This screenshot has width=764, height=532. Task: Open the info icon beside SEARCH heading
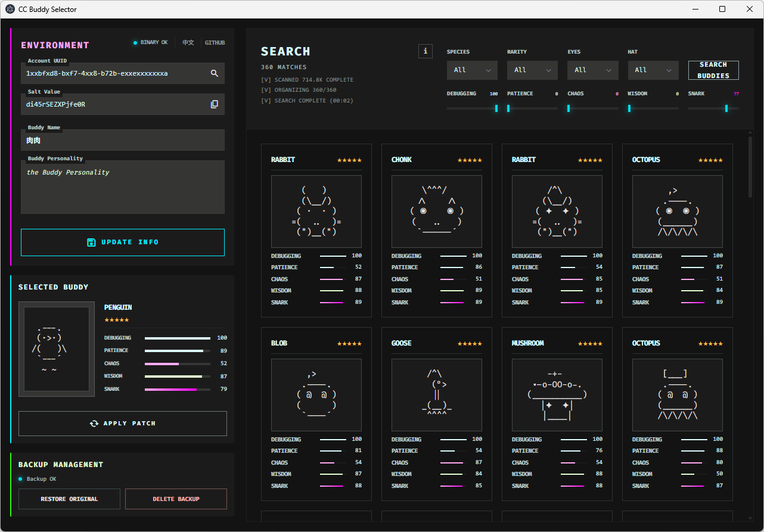point(425,51)
